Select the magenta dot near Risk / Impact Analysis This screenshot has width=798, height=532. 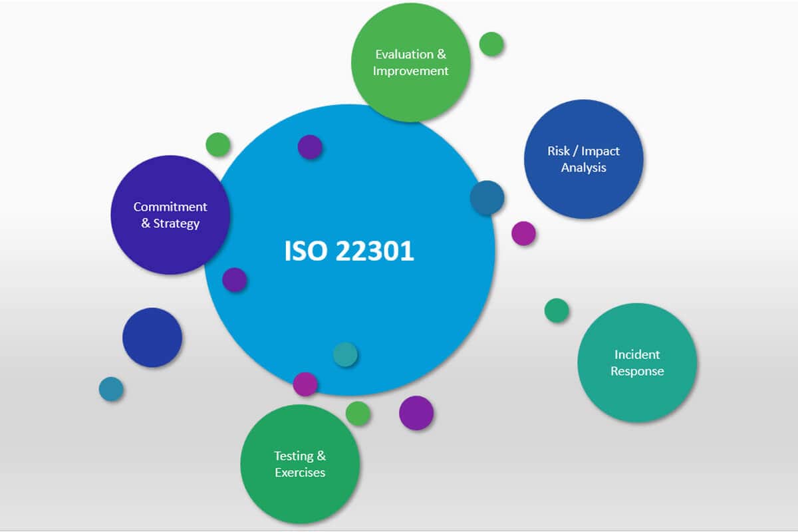[525, 234]
